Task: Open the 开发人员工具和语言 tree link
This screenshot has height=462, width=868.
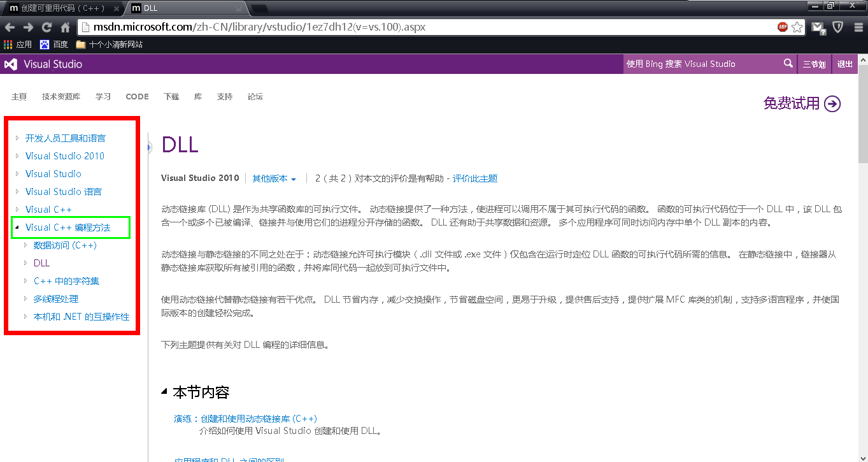Action: click(66, 138)
